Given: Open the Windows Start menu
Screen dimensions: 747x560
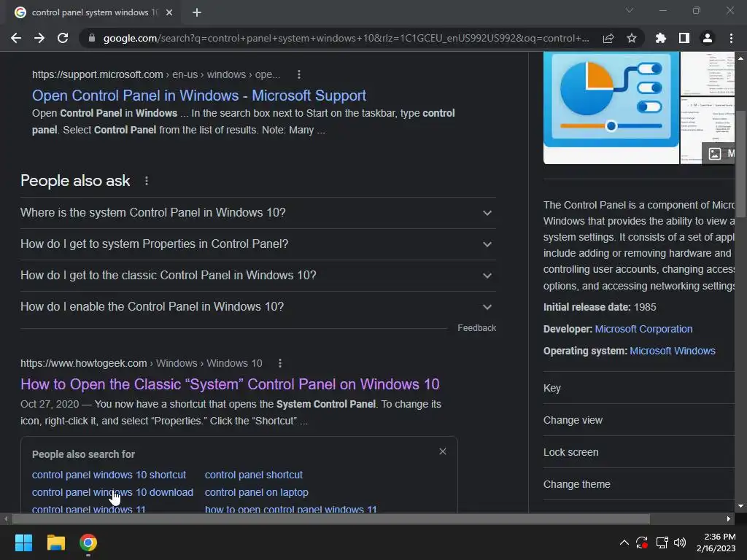Looking at the screenshot, I should point(23,542).
